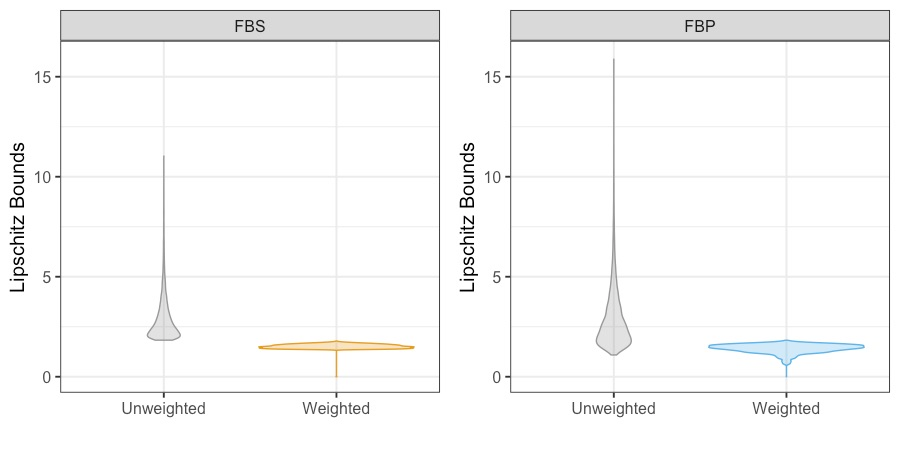
Task: Select the 0 tick label on FBP y-axis
Action: click(x=495, y=377)
